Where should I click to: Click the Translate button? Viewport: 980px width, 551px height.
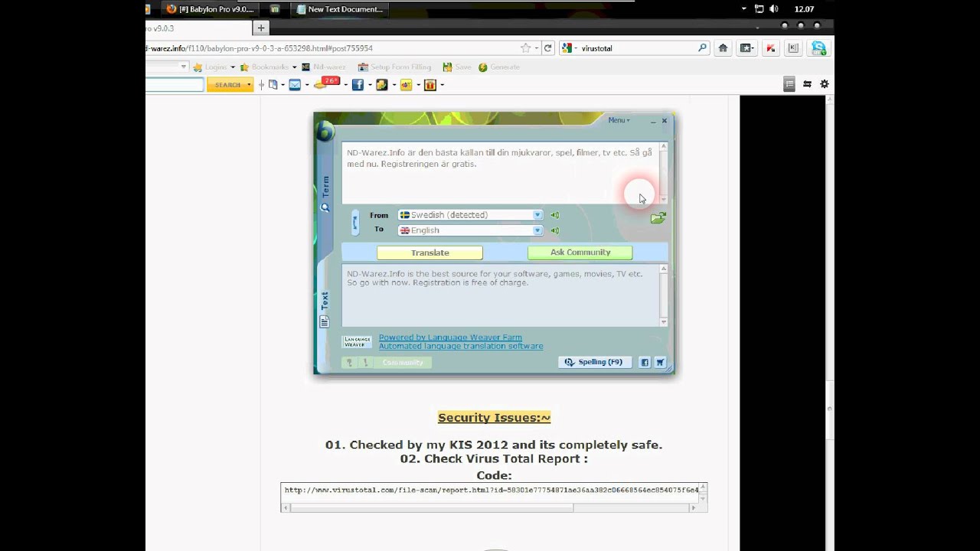click(x=430, y=253)
